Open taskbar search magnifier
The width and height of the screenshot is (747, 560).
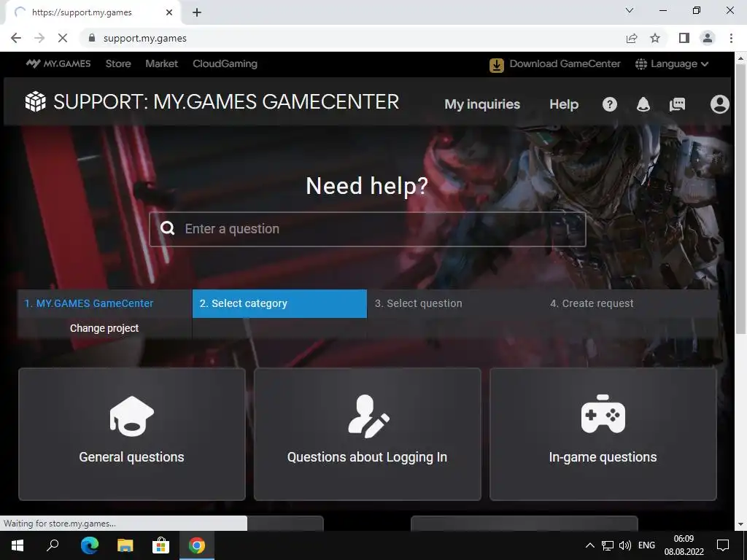[x=53, y=545]
